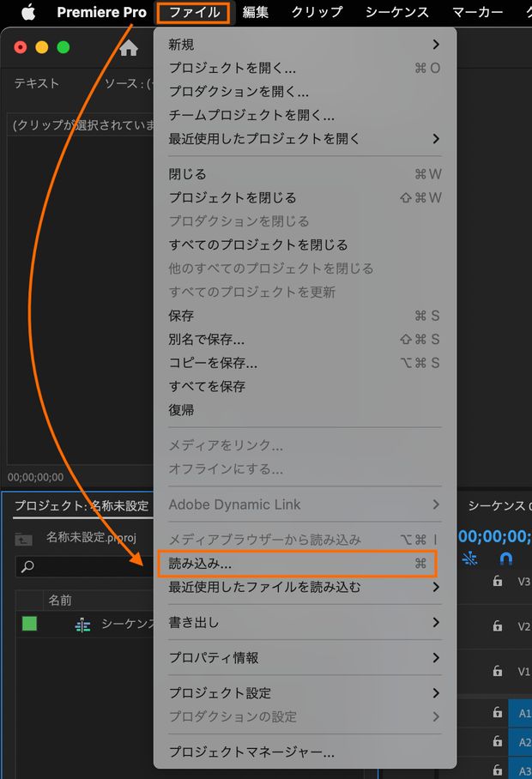
Task: Select すべてのプロジェクトを閉じる menu item
Action: tap(305, 245)
